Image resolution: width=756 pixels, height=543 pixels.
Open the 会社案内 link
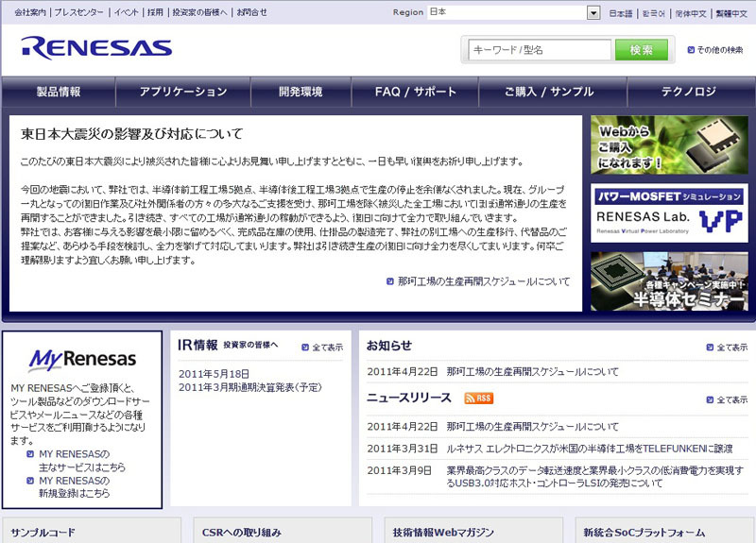pos(30,12)
